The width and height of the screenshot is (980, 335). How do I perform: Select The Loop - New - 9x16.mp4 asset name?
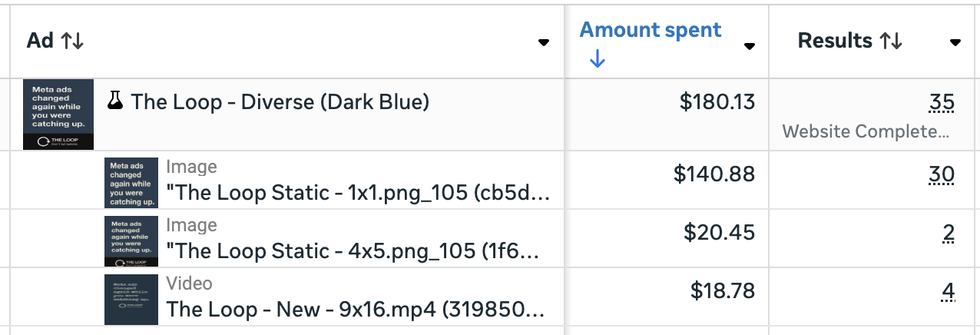pos(356,310)
